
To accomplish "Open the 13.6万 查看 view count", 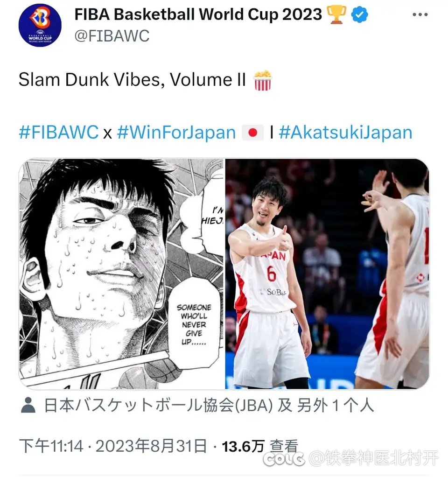I will pyautogui.click(x=260, y=446).
